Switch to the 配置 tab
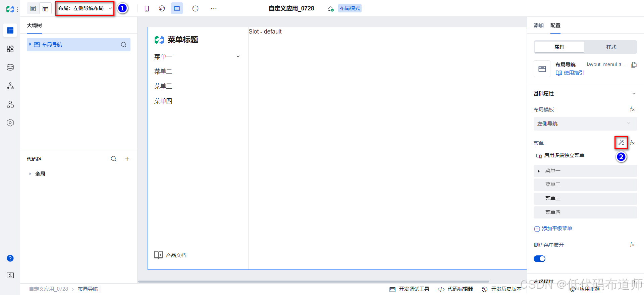The height and width of the screenshot is (295, 644). 555,26
